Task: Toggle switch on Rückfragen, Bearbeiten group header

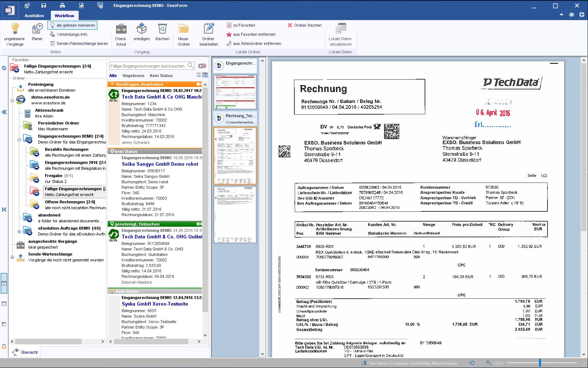Action: click(199, 84)
